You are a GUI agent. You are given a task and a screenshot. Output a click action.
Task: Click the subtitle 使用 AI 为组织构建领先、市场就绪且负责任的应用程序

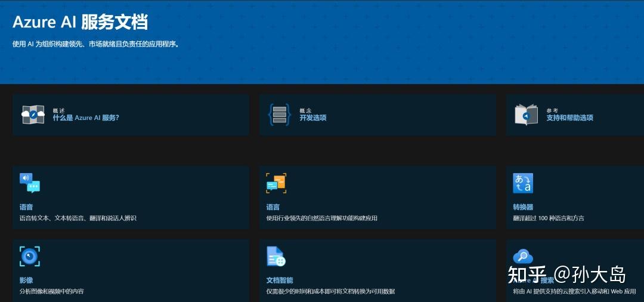[95, 44]
